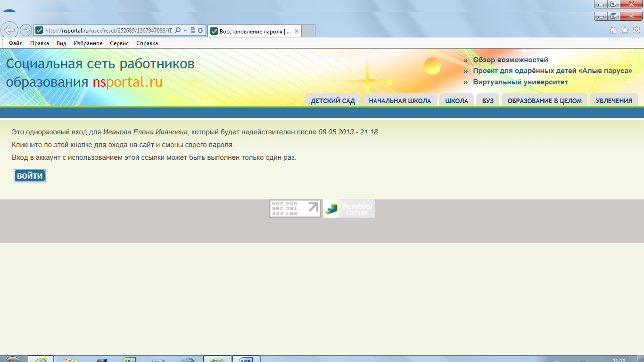Open the 'Сервис' menu
Screen dimensions: 644x362
click(x=119, y=43)
